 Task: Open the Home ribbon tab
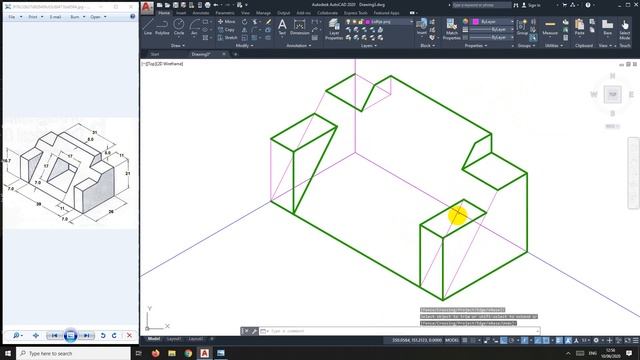[164, 13]
